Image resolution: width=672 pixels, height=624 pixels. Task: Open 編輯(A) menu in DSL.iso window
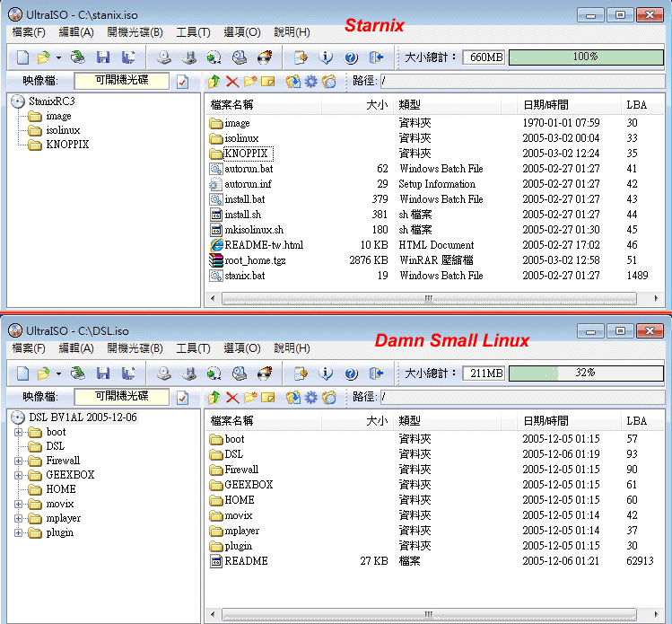click(x=76, y=348)
